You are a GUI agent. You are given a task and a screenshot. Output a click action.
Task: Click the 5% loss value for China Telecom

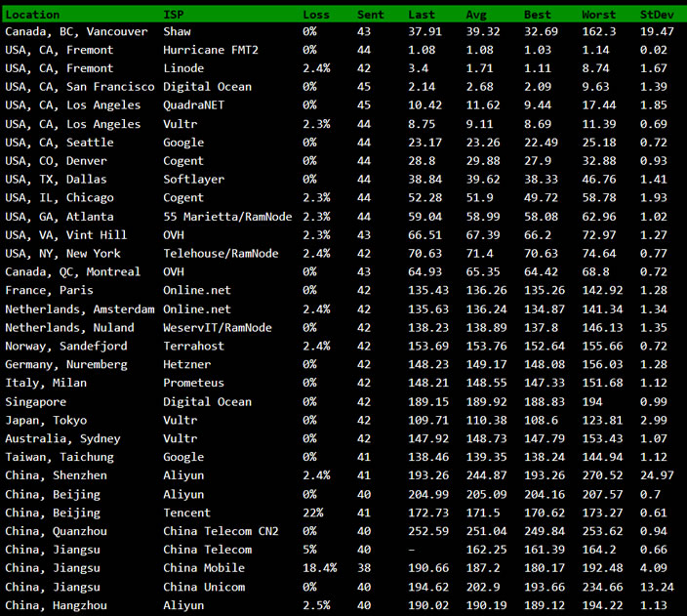click(309, 550)
